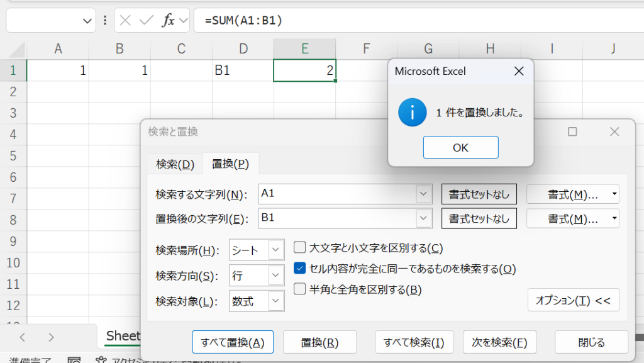Select row 5 header
Screen dimensions: 644x363
pyautogui.click(x=13, y=155)
